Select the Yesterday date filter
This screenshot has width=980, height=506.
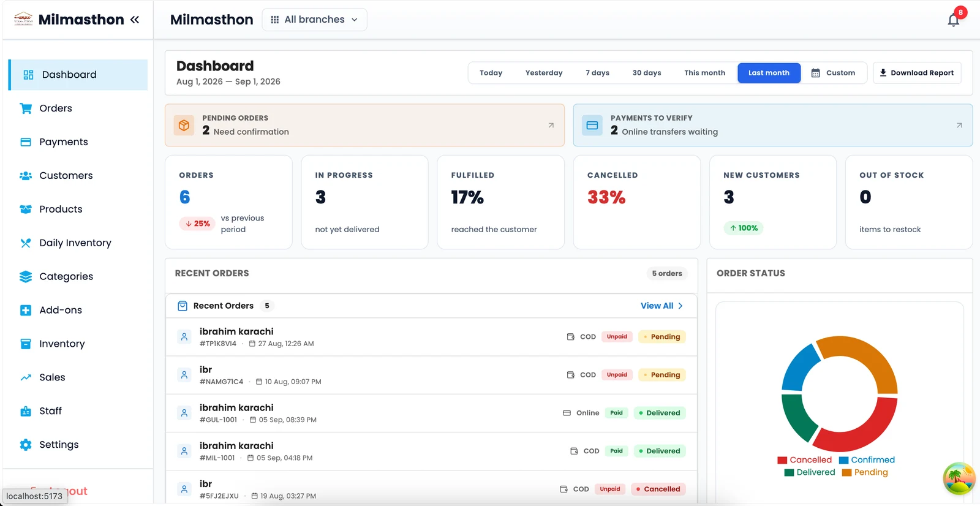(x=544, y=73)
